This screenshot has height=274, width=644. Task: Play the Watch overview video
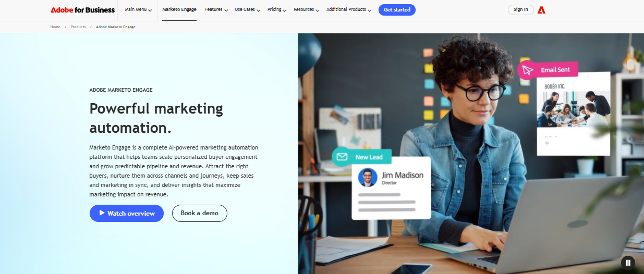127,213
